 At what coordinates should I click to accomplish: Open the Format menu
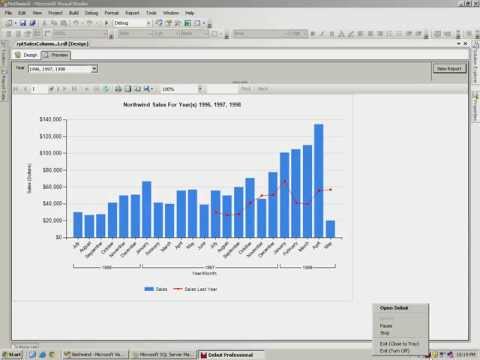coord(111,13)
